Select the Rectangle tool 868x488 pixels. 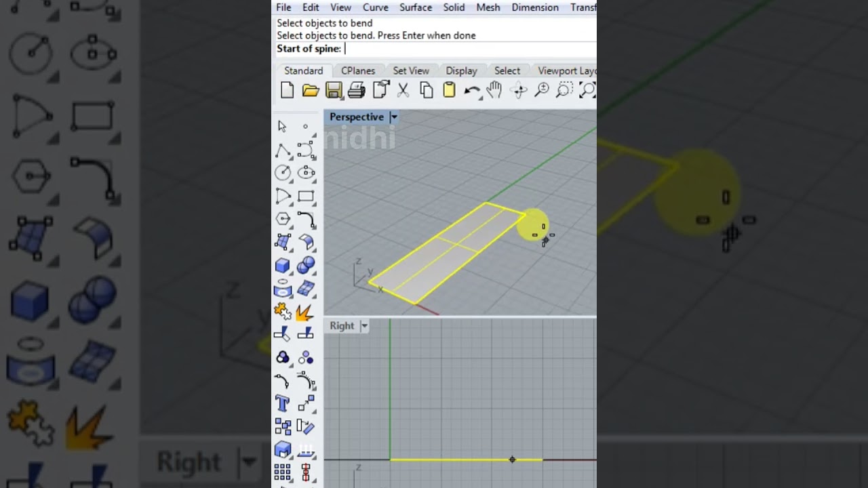point(306,197)
